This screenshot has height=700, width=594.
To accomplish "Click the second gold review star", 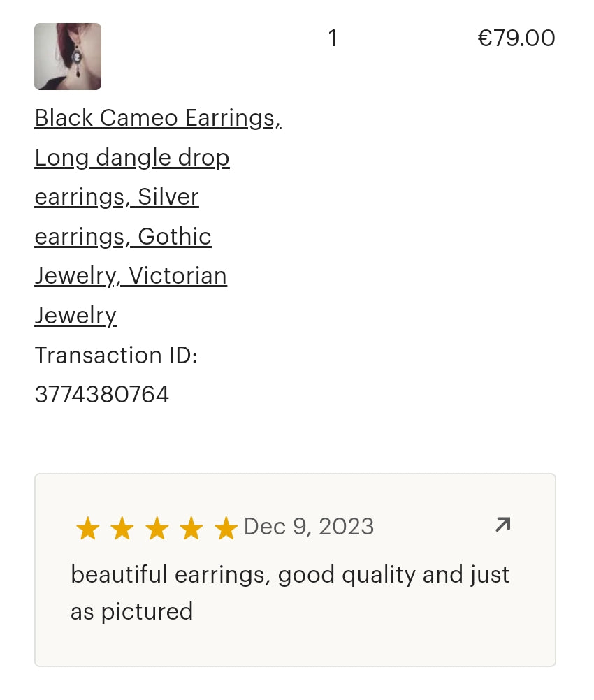I will (122, 529).
